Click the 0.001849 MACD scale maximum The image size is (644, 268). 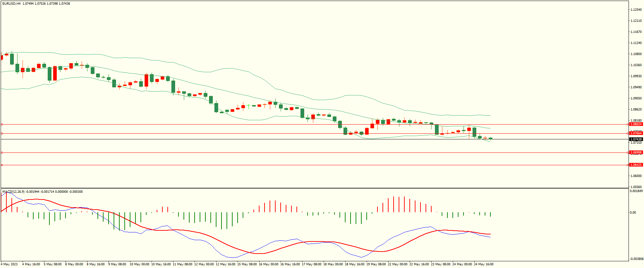636,191
